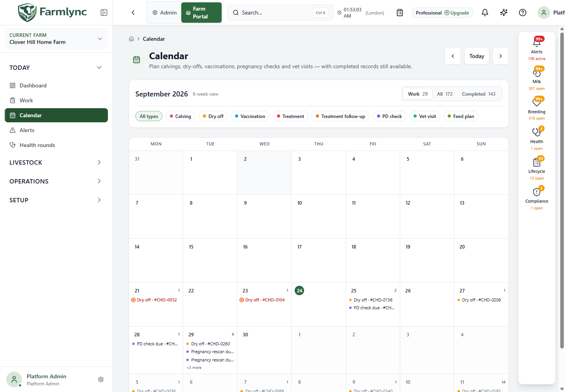Filter calendar by Feed plan
The image size is (565, 392).
(461, 116)
